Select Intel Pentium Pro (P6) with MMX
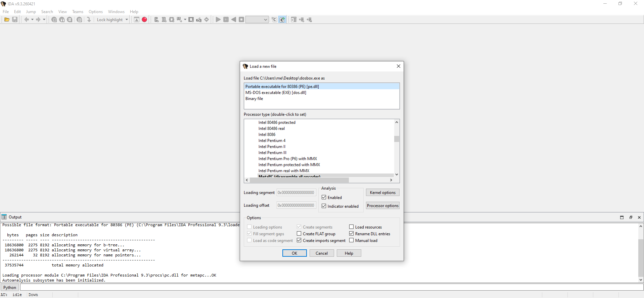 coord(288,158)
